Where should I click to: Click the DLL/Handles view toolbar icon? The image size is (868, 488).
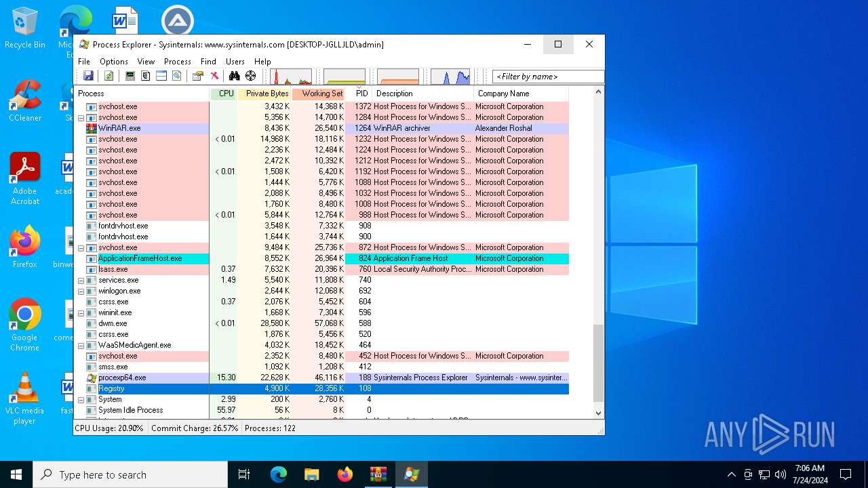click(x=176, y=76)
